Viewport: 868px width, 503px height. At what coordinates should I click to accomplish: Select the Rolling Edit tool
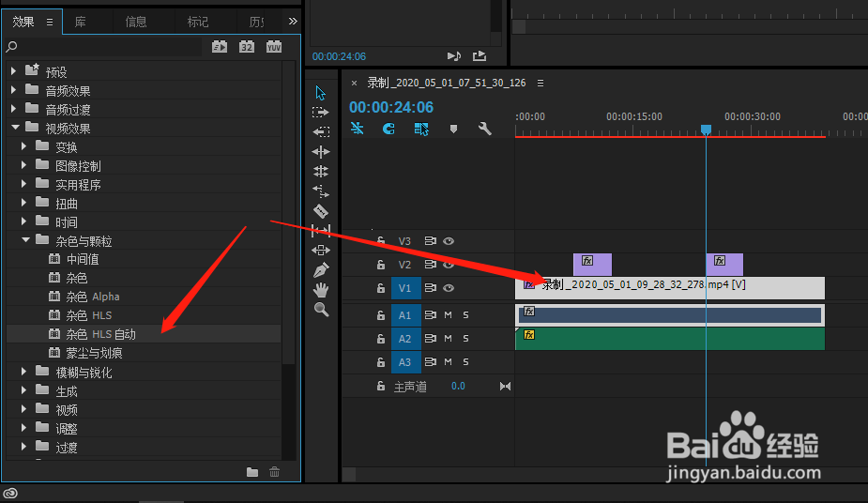[321, 152]
